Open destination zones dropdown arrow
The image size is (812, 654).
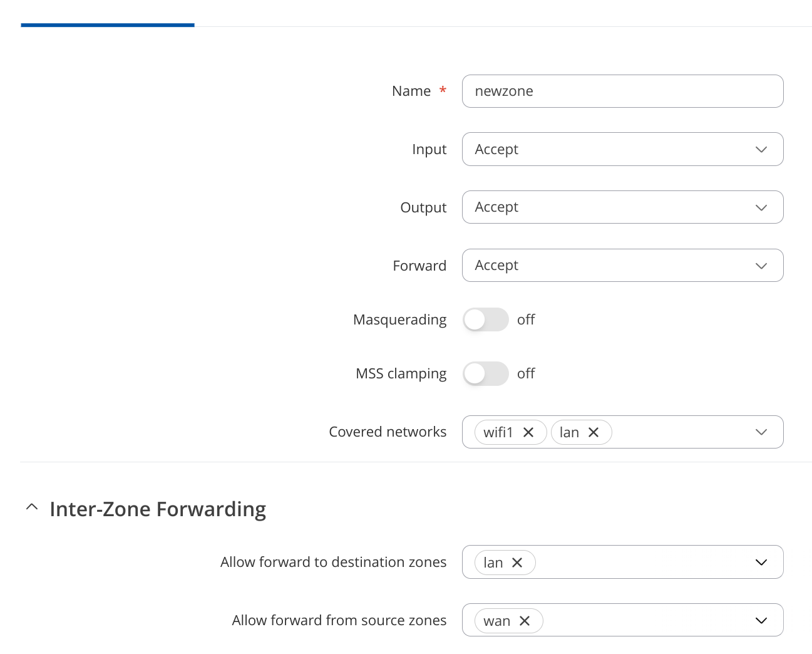pos(761,563)
